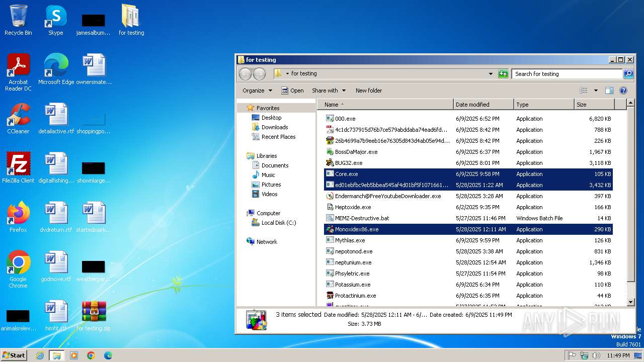
Task: Open Videos library
Action: [x=269, y=194]
